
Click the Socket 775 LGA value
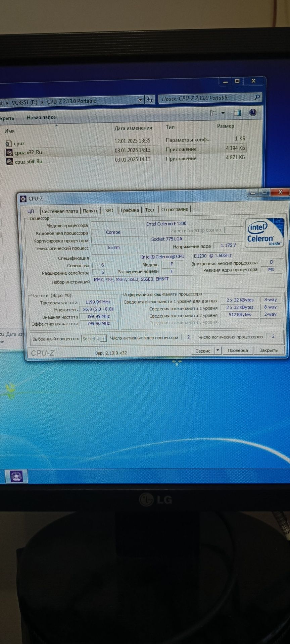166,239
